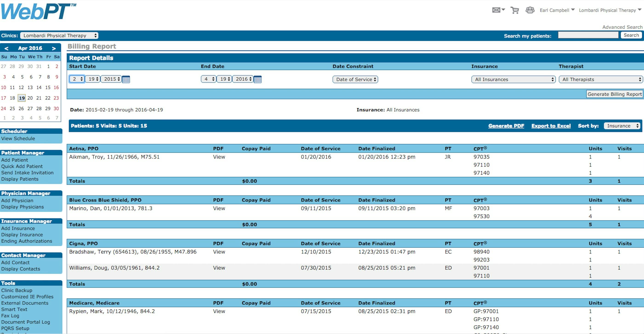
Task: Open the Start Date calendar picker
Action: [126, 79]
